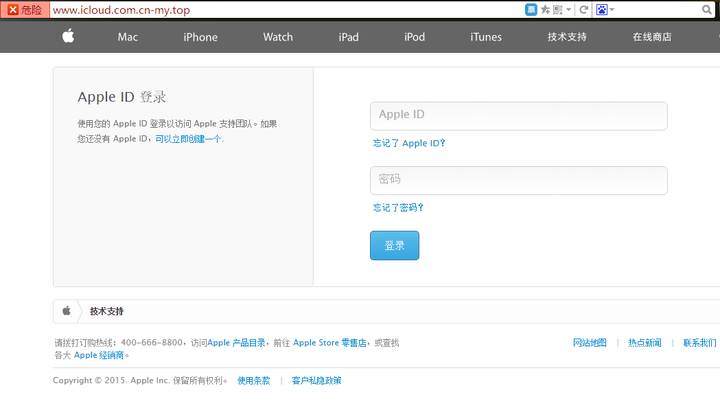The width and height of the screenshot is (720, 410).
Task: Open the 网站地图 footer link
Action: [590, 343]
